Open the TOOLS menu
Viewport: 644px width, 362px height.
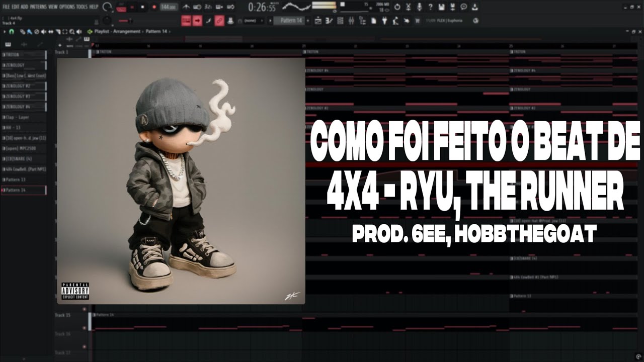coord(82,7)
